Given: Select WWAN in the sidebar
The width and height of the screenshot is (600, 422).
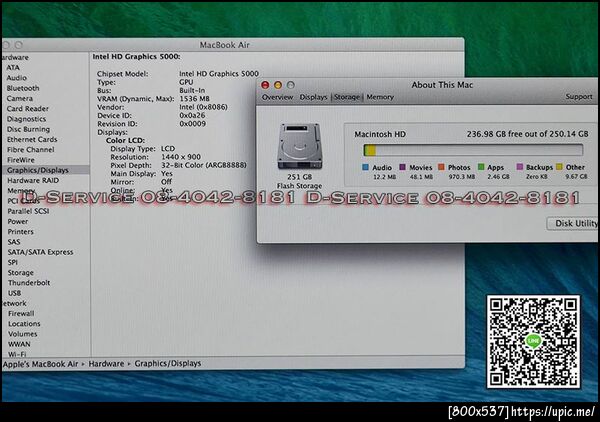Looking at the screenshot, I should point(19,344).
